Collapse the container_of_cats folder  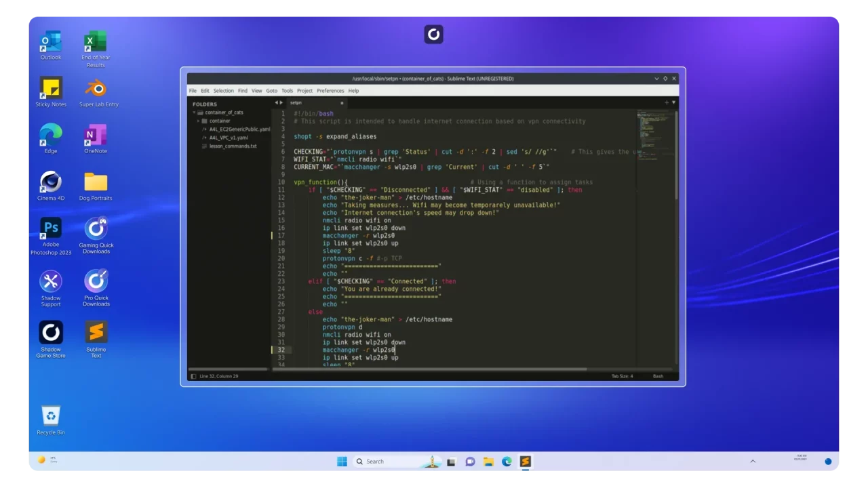pyautogui.click(x=194, y=113)
